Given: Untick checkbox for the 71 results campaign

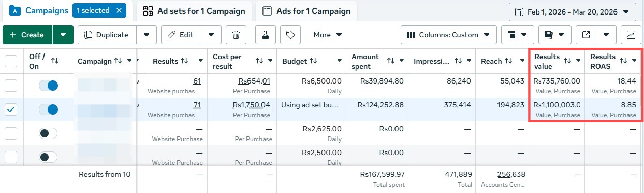Looking at the screenshot, I should [11, 109].
